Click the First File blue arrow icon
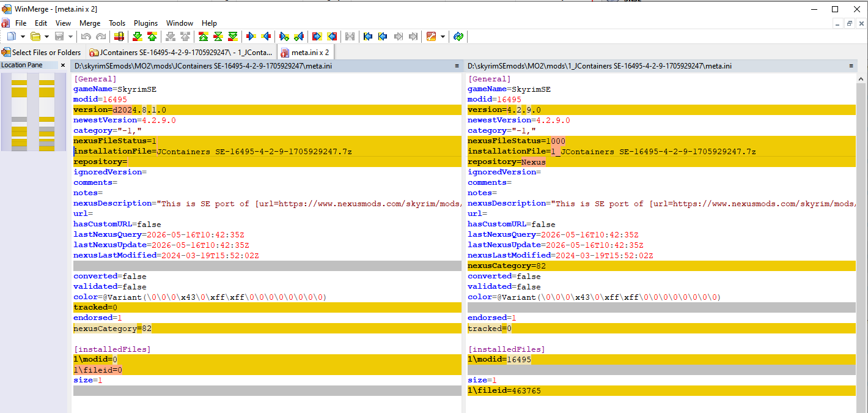Viewport: 868px width, 413px height. click(368, 37)
